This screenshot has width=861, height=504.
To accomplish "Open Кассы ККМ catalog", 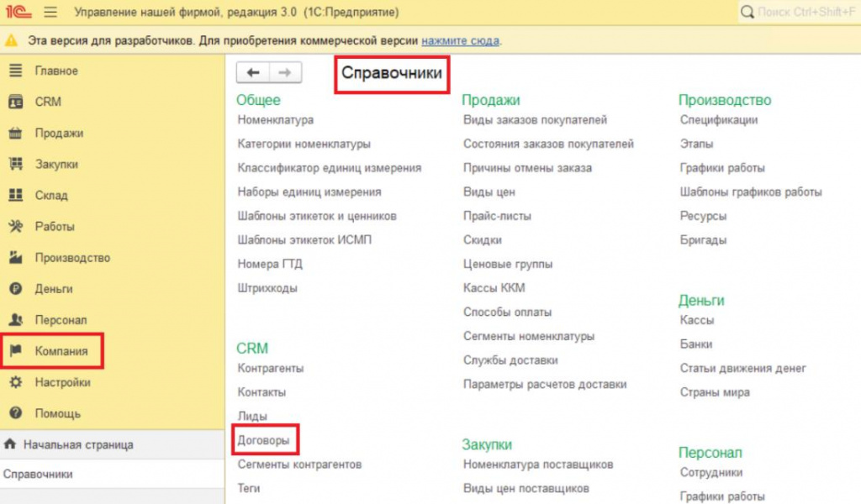I will click(x=494, y=288).
